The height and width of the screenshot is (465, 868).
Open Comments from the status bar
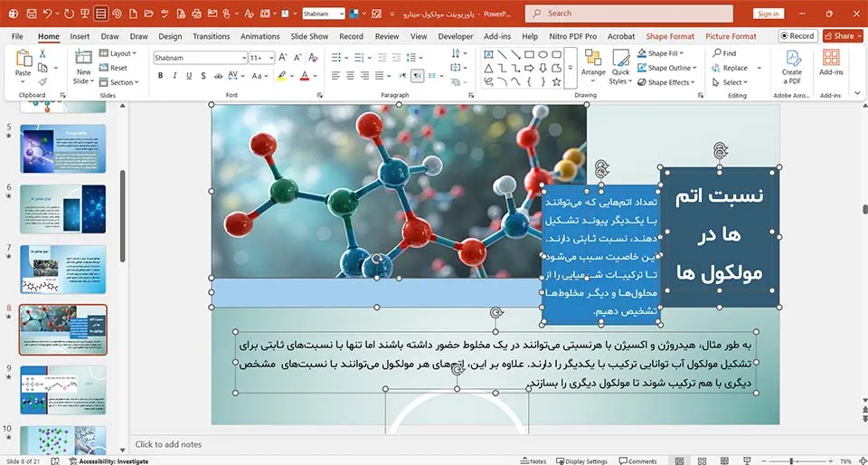pyautogui.click(x=637, y=460)
